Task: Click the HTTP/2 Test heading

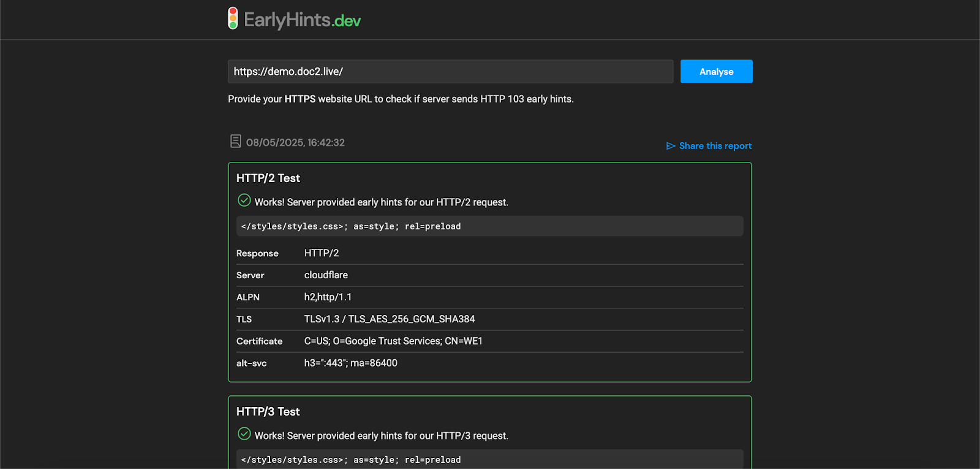Action: [x=268, y=178]
